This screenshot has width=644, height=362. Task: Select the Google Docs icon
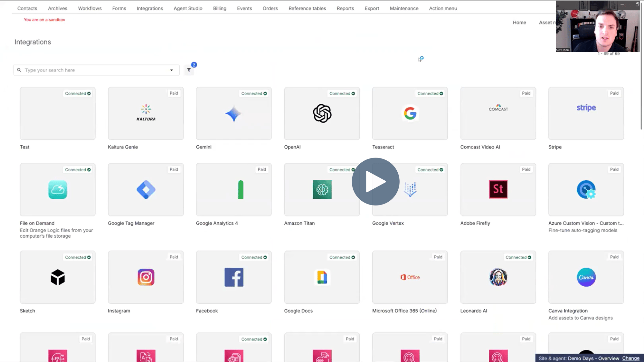[x=322, y=277]
